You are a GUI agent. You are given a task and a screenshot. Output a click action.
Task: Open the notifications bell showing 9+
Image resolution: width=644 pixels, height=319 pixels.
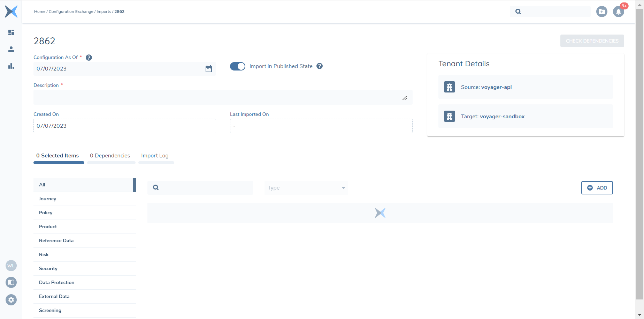619,12
